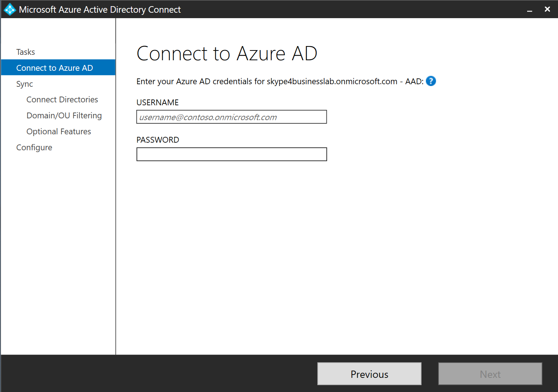Click the blue help question mark icon

(x=431, y=81)
